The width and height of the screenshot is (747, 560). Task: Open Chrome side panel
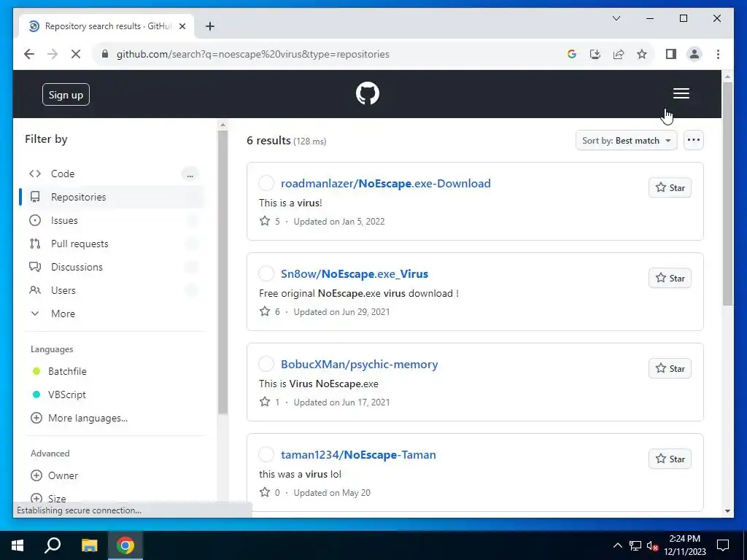pyautogui.click(x=671, y=54)
